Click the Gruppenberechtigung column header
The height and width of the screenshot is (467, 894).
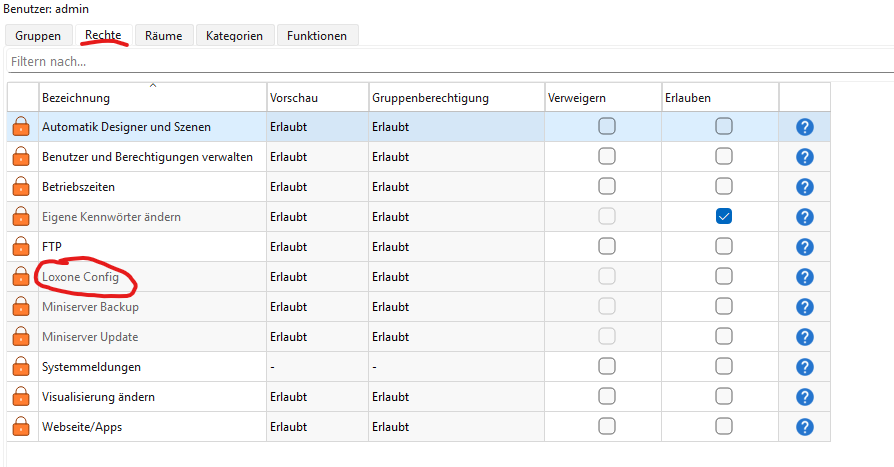point(430,98)
